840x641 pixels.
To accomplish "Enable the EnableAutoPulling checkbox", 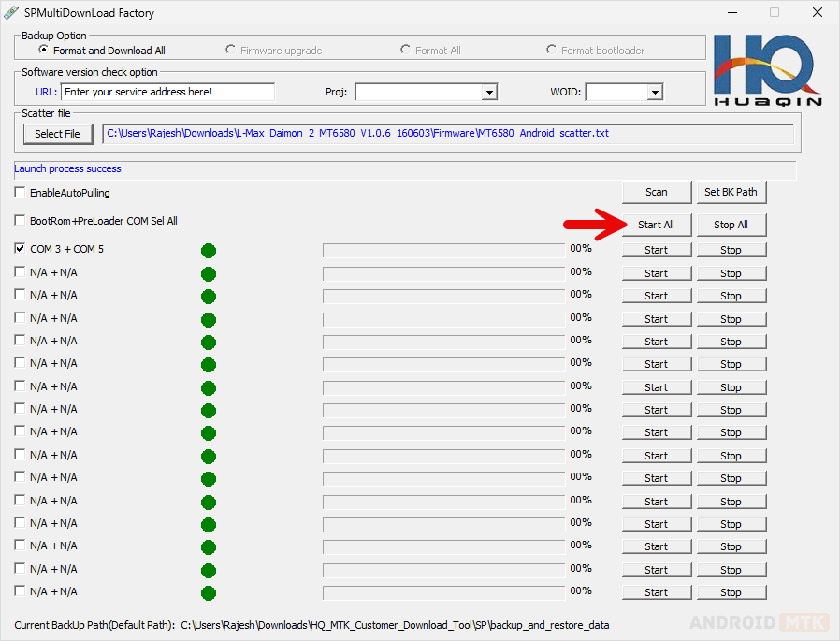I will click(21, 193).
